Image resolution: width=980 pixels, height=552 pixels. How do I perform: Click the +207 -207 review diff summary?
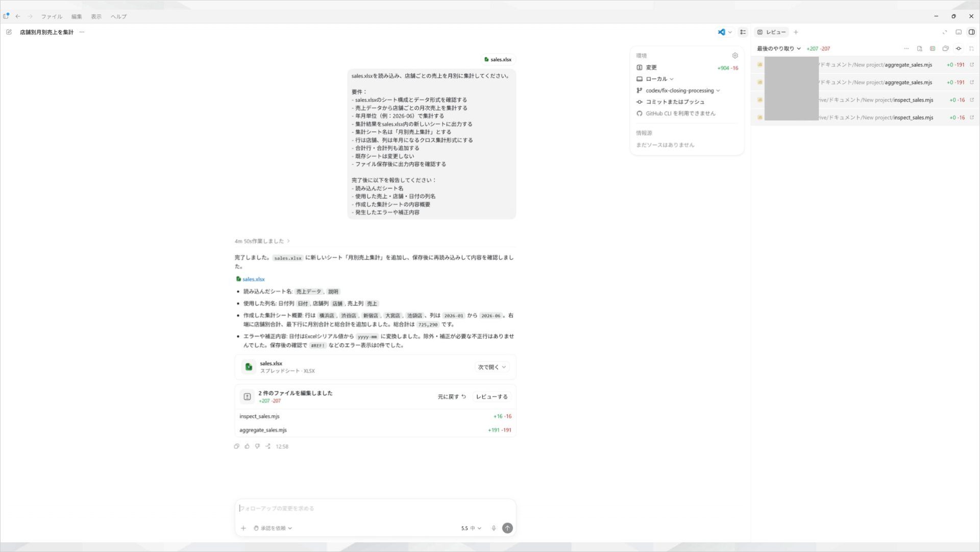coord(818,49)
